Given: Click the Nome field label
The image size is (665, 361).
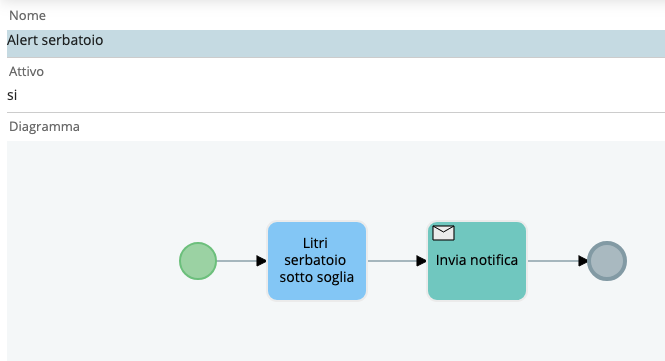Looking at the screenshot, I should coord(28,16).
